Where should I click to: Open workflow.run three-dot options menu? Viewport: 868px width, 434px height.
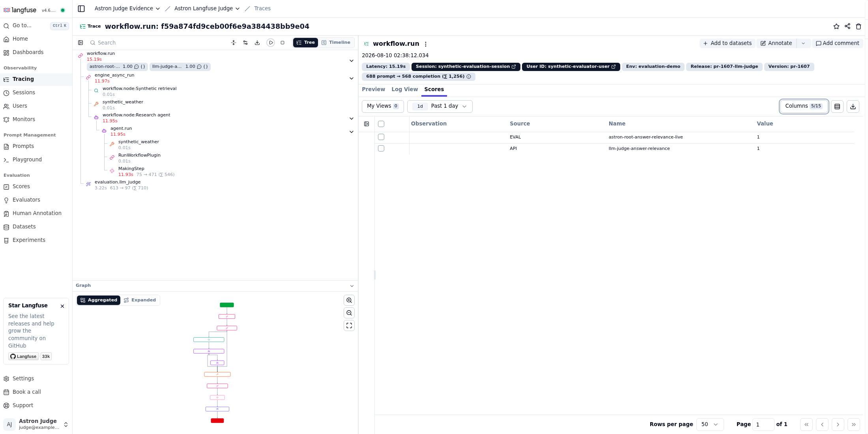point(426,44)
